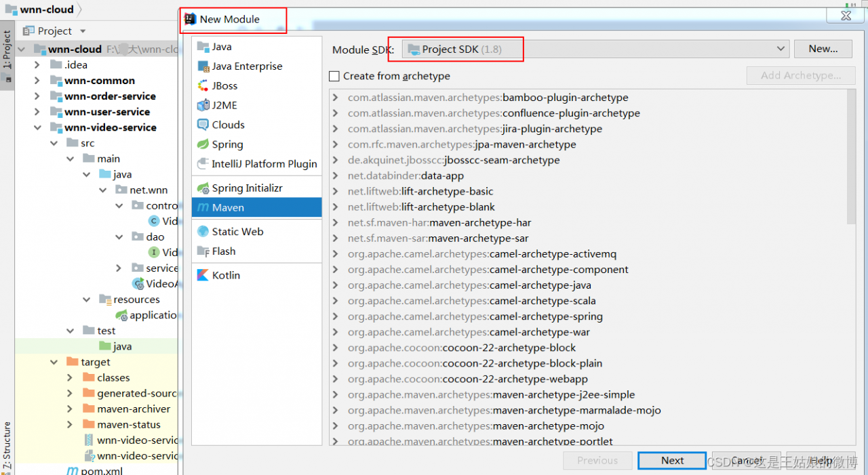This screenshot has width=868, height=475.
Task: Click the resources folder icon
Action: tap(104, 300)
